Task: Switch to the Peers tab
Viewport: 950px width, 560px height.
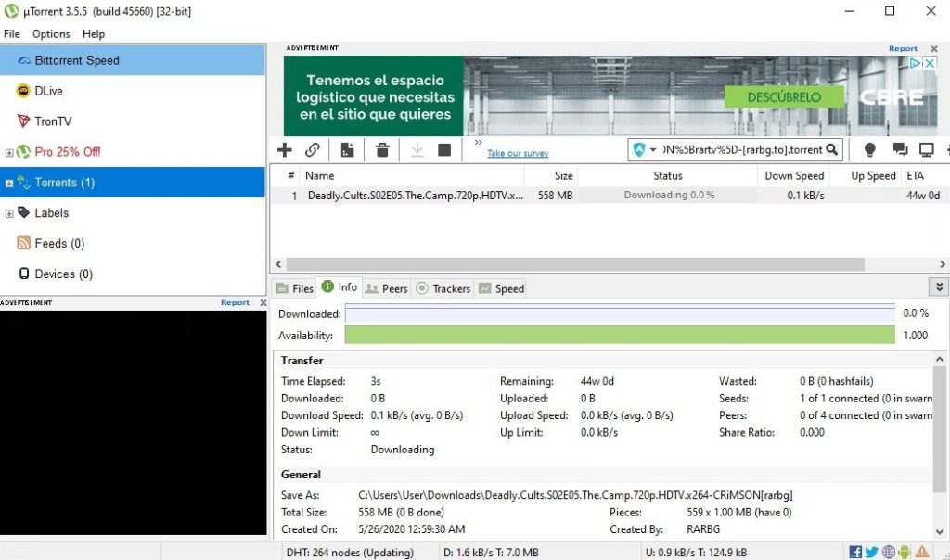Action: [x=386, y=288]
